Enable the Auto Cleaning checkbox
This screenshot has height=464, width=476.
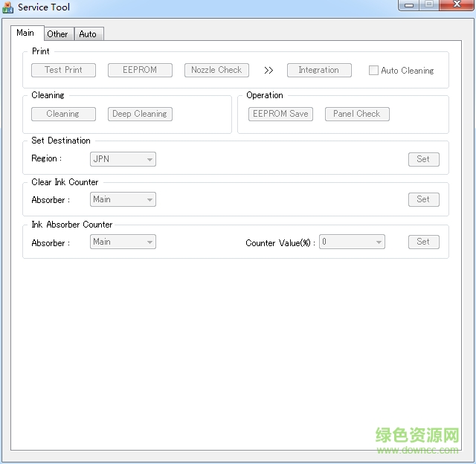pyautogui.click(x=374, y=71)
